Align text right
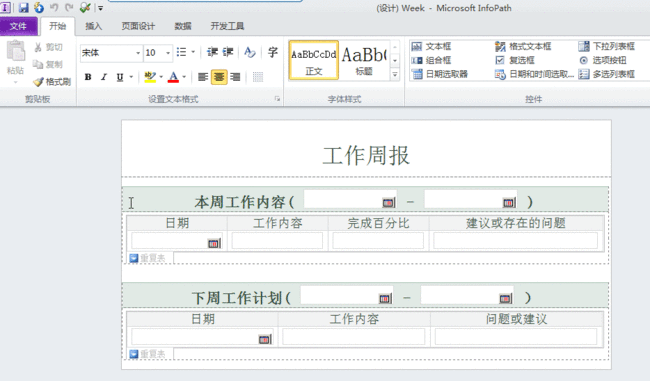650x381 pixels. (x=235, y=77)
